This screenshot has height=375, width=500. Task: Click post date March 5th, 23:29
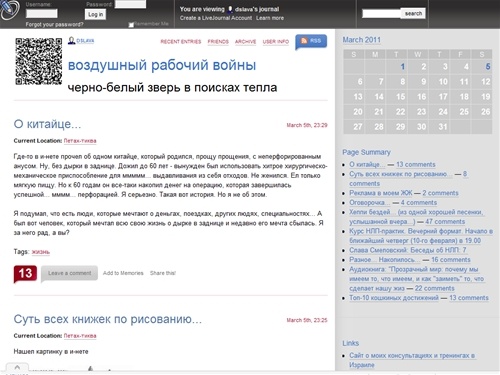pos(307,125)
